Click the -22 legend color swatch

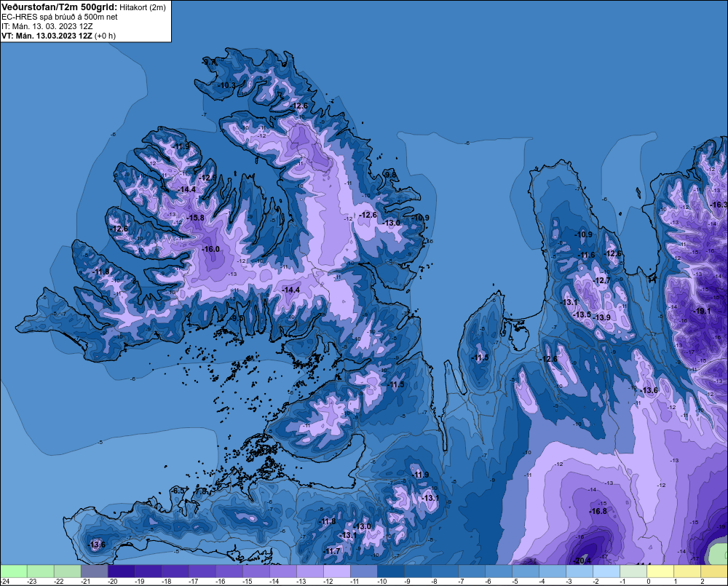pos(68,571)
